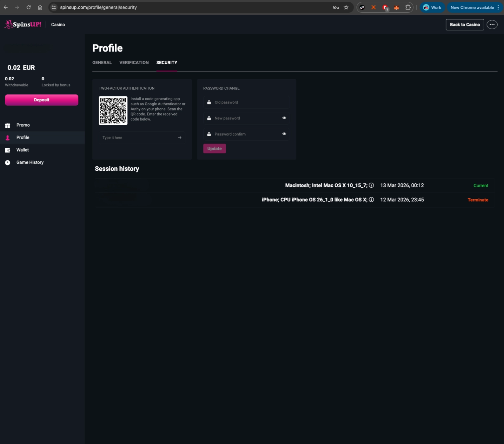Open the Work profile chip
This screenshot has width=504, height=444.
(432, 7)
